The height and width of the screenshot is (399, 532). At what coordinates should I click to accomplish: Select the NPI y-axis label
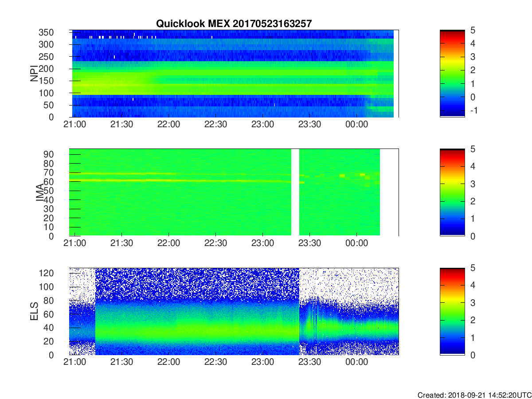click(34, 74)
